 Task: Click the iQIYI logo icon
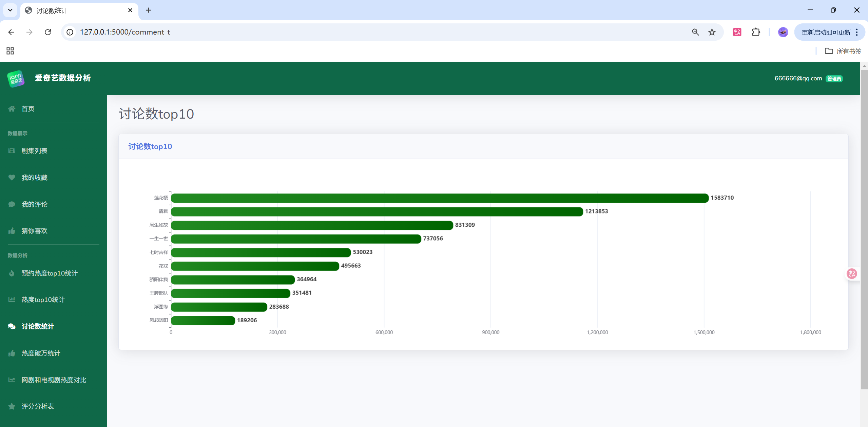tap(16, 79)
